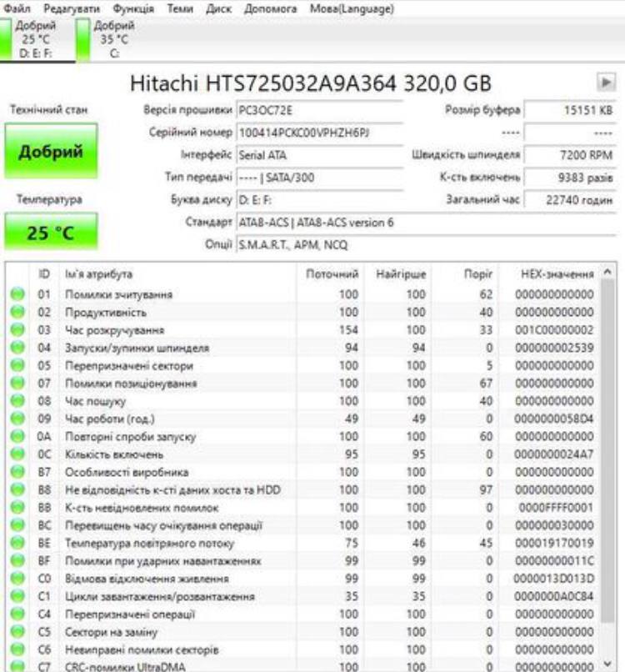Click status icon for Час розкручування row
Screen dimensions: 625x672
coord(17,329)
